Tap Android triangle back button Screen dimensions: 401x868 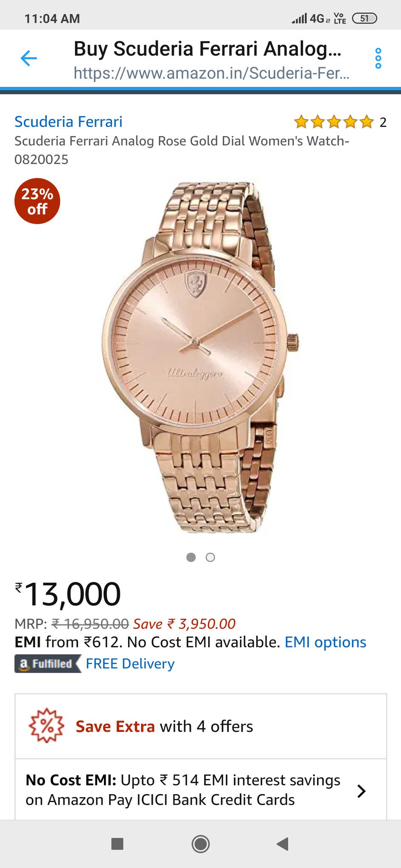[283, 844]
